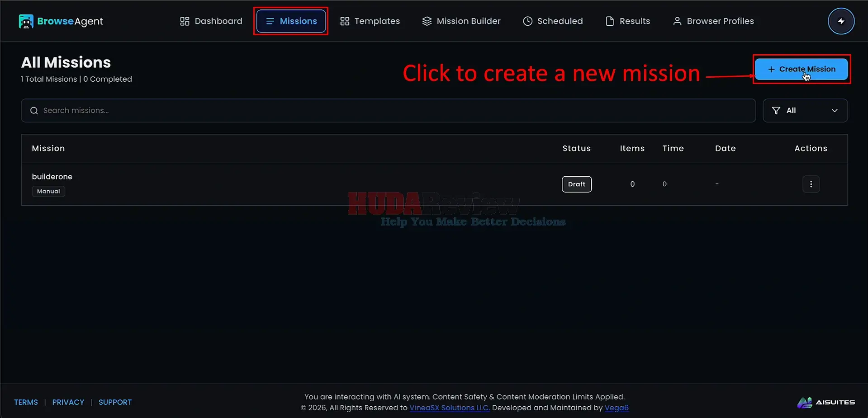Image resolution: width=868 pixels, height=418 pixels.
Task: Open builderone row actions menu
Action: pyautogui.click(x=811, y=184)
